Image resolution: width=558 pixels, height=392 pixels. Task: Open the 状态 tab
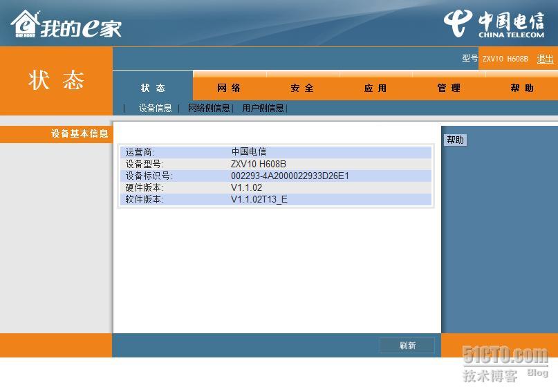point(153,88)
